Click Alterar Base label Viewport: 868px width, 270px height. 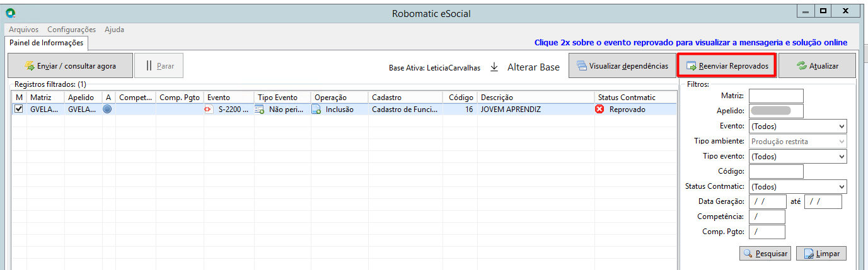(533, 67)
